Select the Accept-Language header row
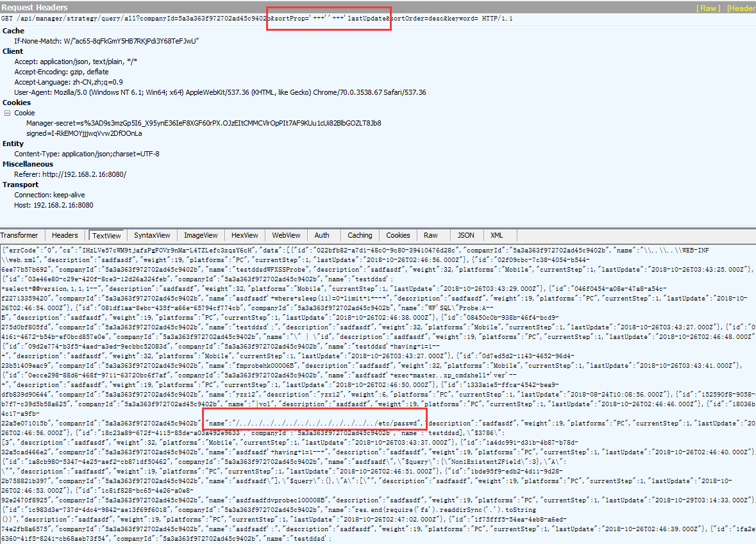 click(69, 83)
